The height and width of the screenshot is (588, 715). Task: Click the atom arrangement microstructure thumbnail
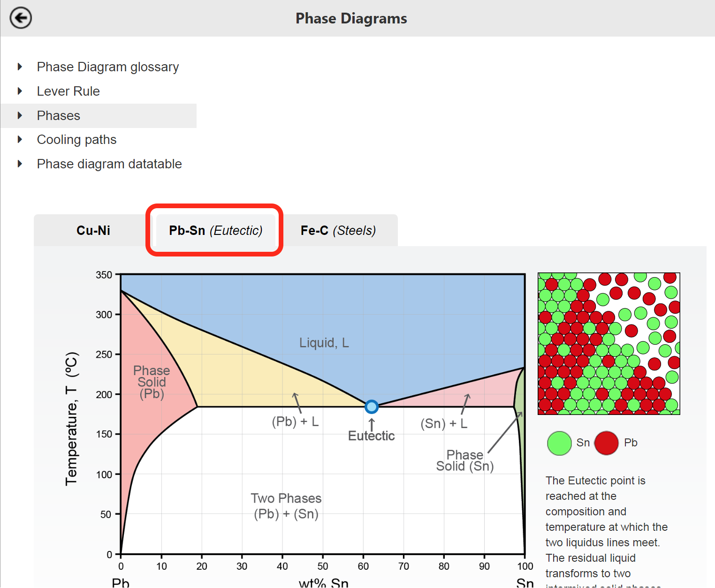(609, 344)
